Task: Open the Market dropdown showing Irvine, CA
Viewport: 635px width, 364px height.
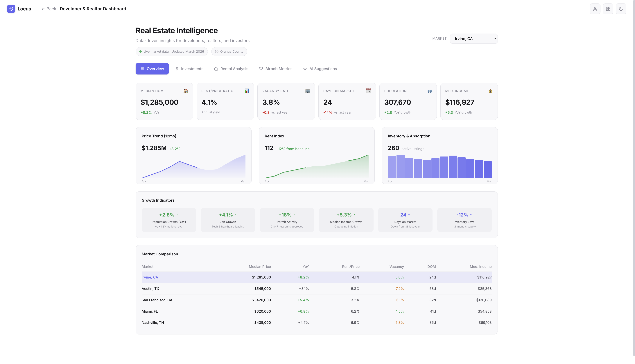Action: (473, 39)
